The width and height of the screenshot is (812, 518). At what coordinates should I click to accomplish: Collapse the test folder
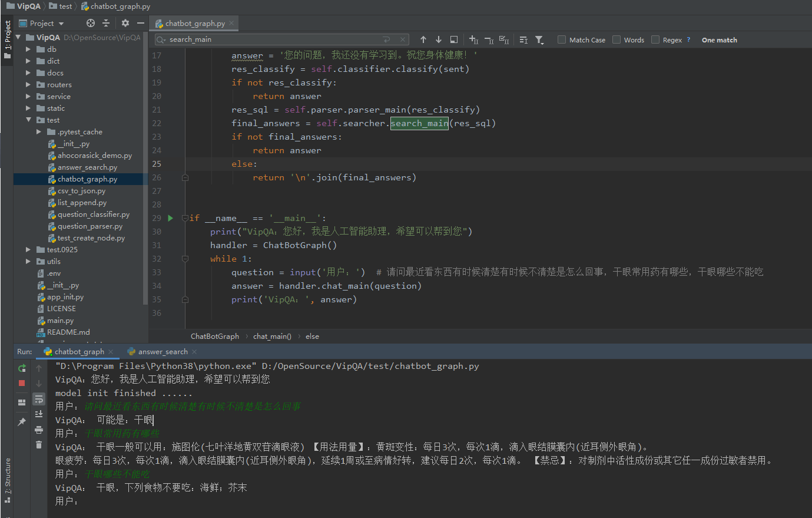pos(28,120)
